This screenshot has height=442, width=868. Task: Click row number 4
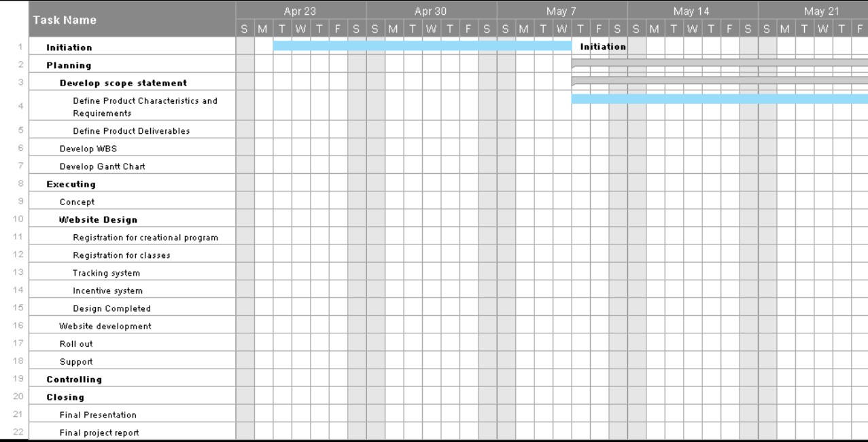21,107
